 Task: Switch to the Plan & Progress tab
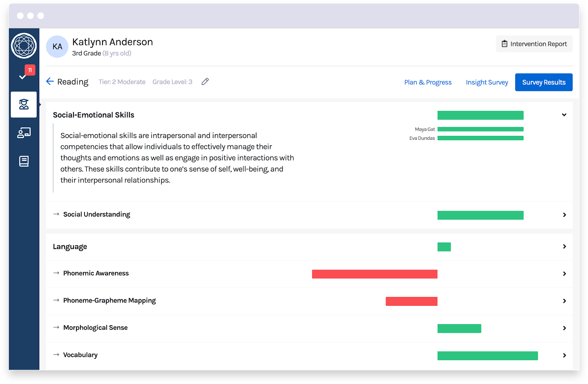(x=428, y=82)
